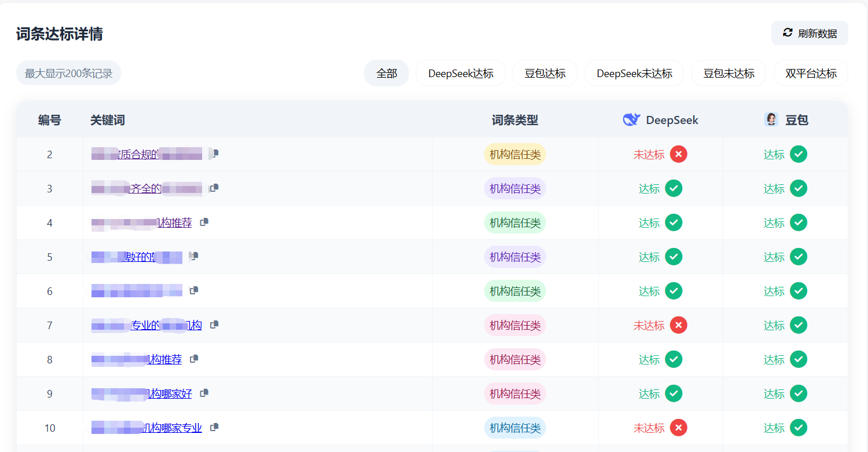Switch to the 豆包达标 filter tab

(544, 73)
